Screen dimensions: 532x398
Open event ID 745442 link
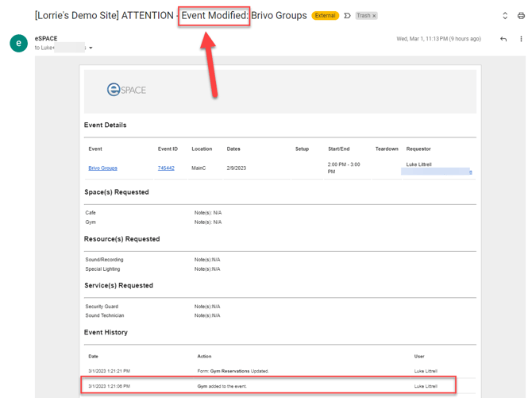pos(166,168)
